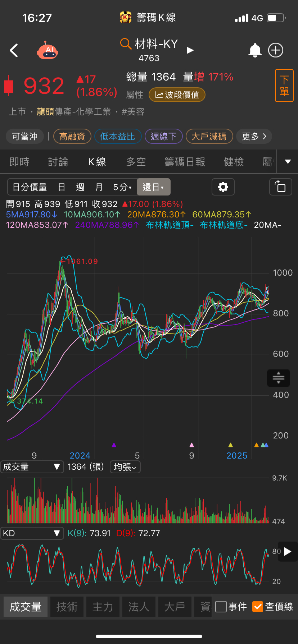
Task: Open the KD indicator dropdown
Action: [32, 533]
